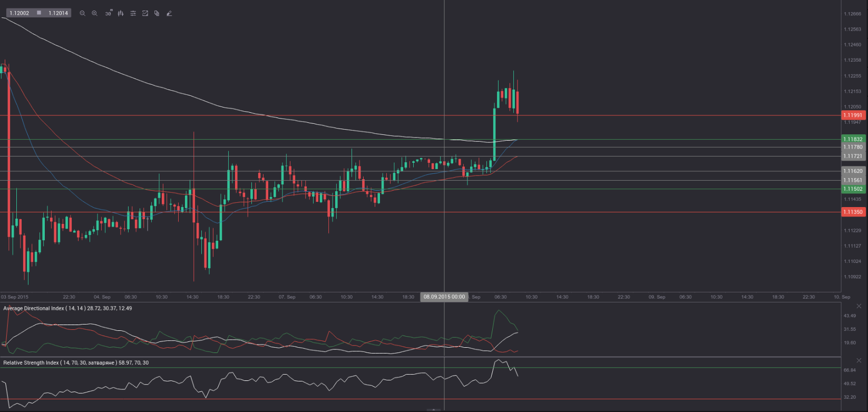The height and width of the screenshot is (412, 868).
Task: Open the sliders settings icon in the toolbar
Action: pos(133,13)
